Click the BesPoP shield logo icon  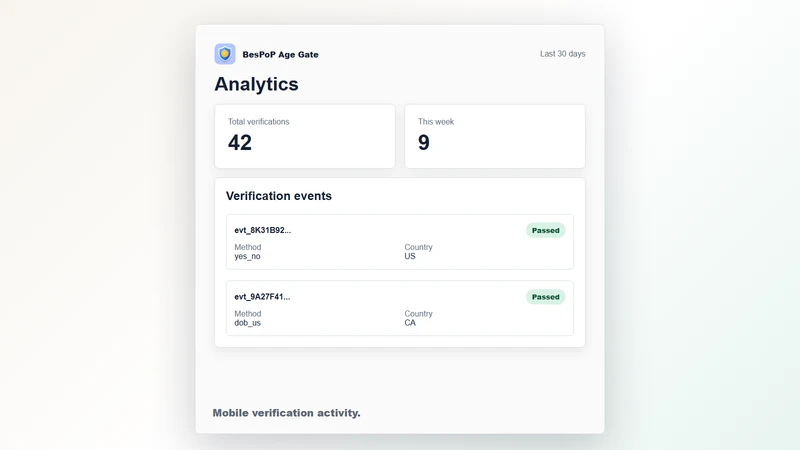pos(224,54)
